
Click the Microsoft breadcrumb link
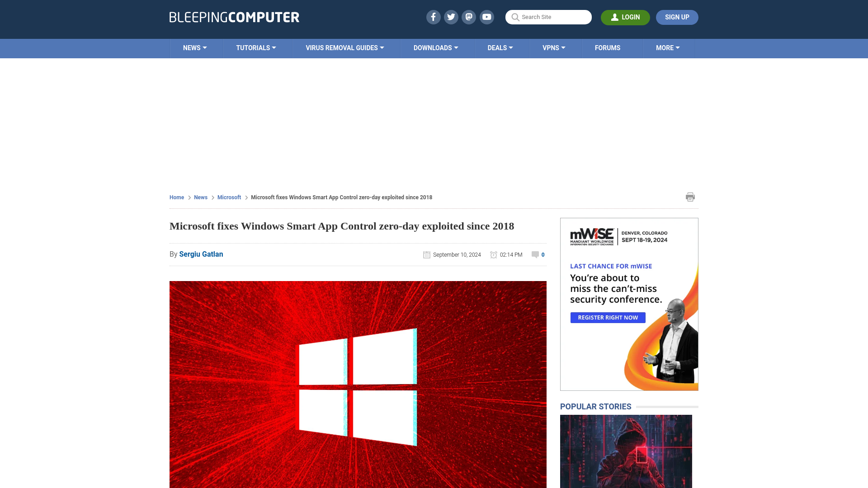[x=229, y=197]
